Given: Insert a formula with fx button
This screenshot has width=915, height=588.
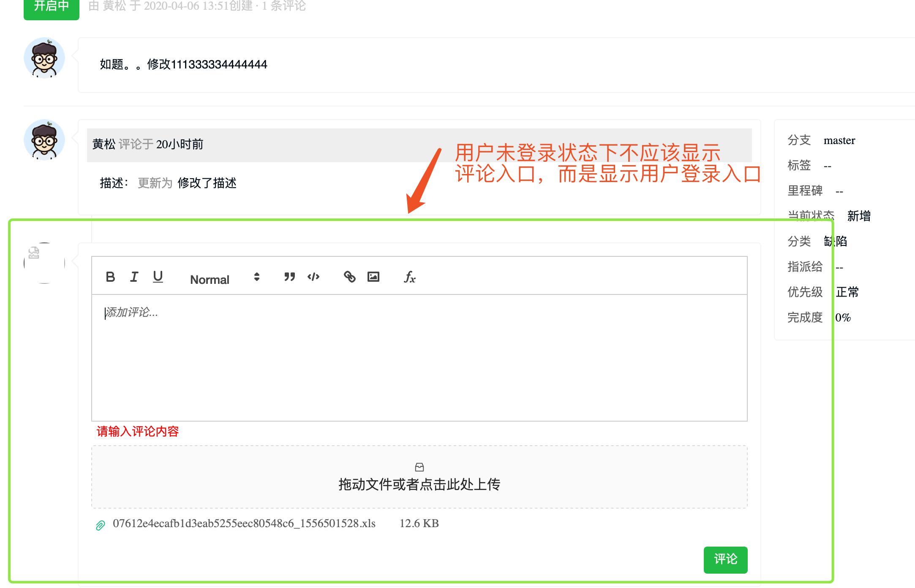Looking at the screenshot, I should (x=410, y=277).
